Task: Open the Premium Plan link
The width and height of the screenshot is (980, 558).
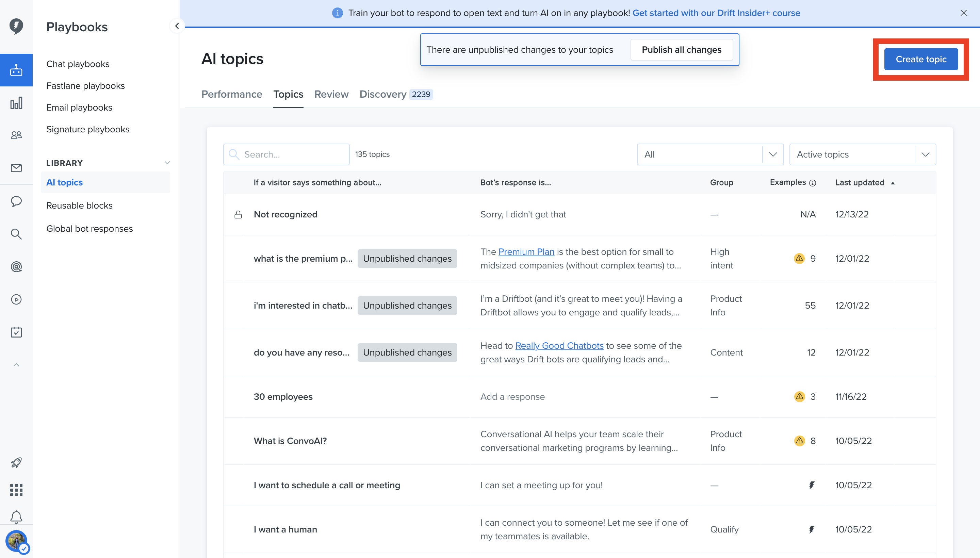Action: (x=526, y=252)
